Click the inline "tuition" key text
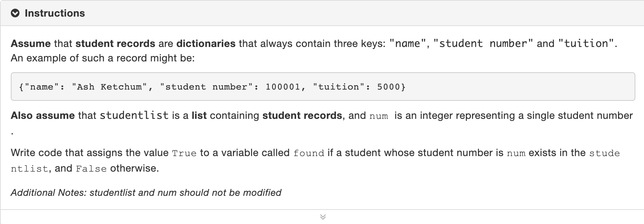The height and width of the screenshot is (224, 644). point(586,44)
